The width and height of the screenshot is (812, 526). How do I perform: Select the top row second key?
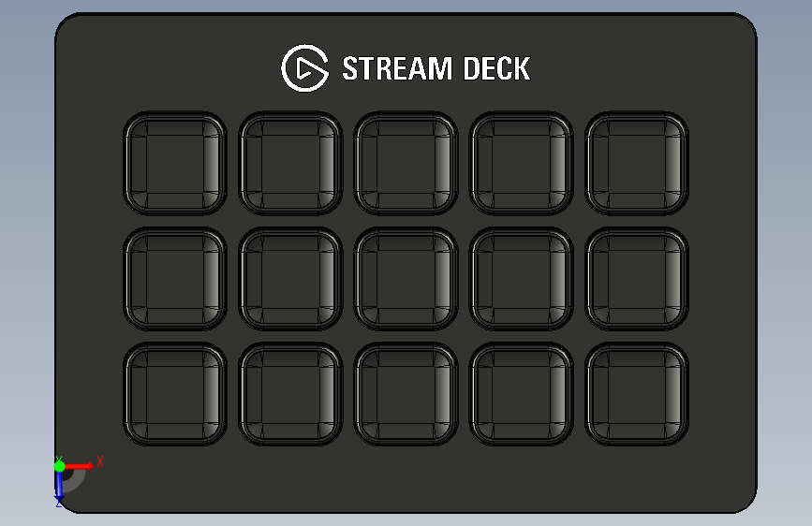point(290,163)
